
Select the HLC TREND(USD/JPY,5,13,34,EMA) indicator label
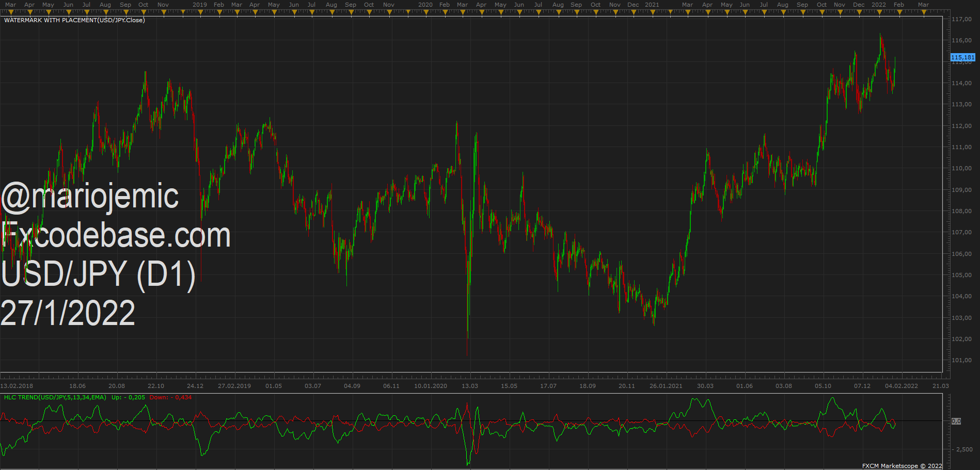55,397
